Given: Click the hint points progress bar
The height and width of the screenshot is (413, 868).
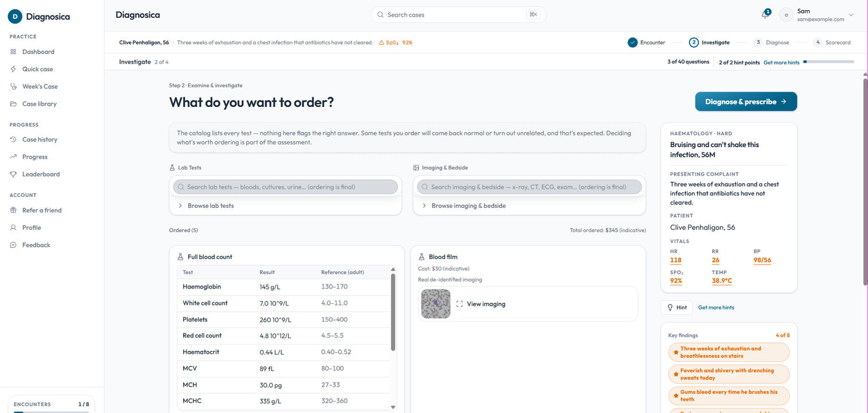Looking at the screenshot, I should tap(828, 62).
